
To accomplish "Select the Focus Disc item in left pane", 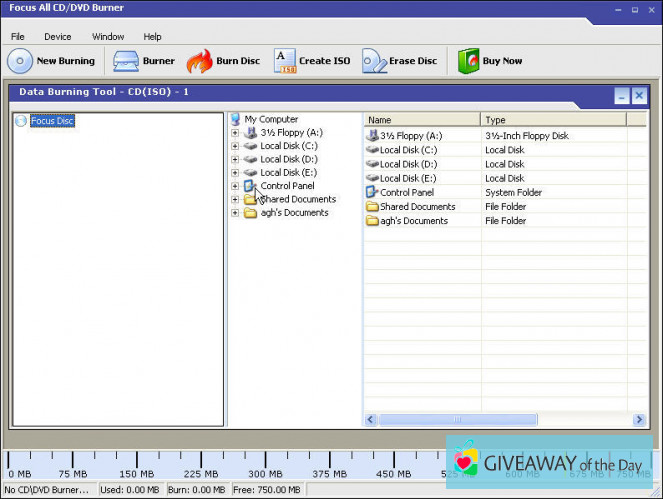I will (x=51, y=121).
